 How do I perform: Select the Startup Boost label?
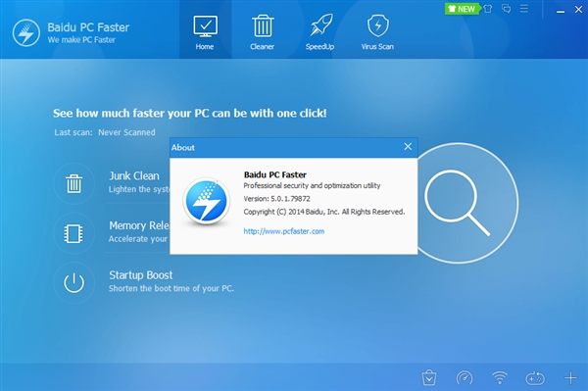click(x=141, y=275)
